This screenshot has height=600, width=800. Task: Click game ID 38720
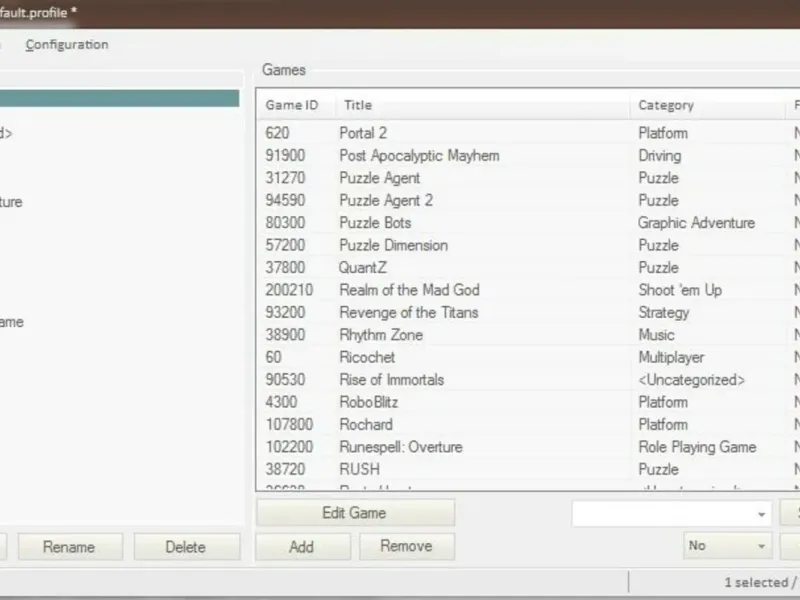pyautogui.click(x=285, y=469)
